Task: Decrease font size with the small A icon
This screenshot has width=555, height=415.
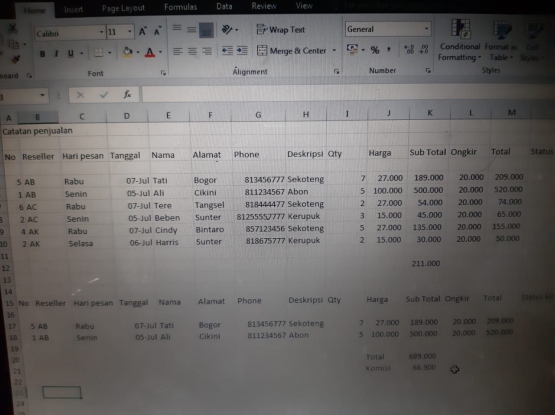Action: pyautogui.click(x=157, y=32)
